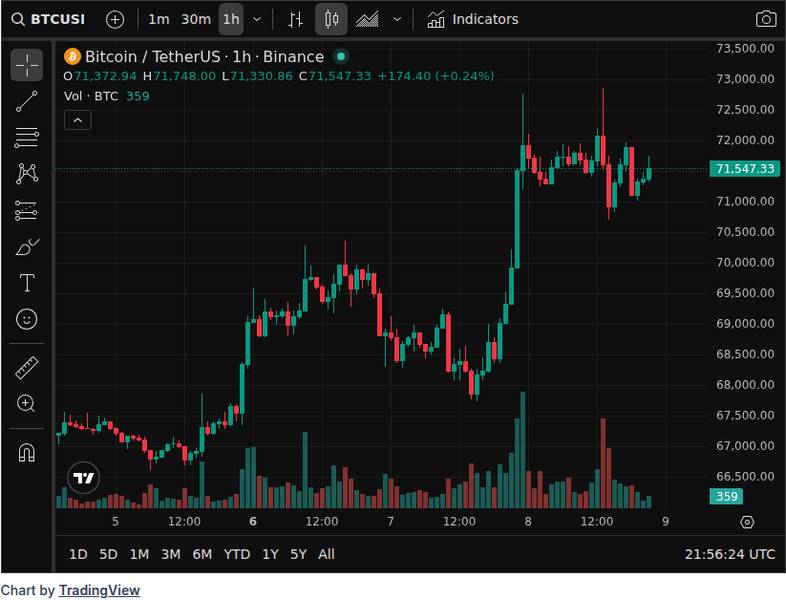
Task: Click the +174.40 (+0.24%) change value
Action: 436,76
